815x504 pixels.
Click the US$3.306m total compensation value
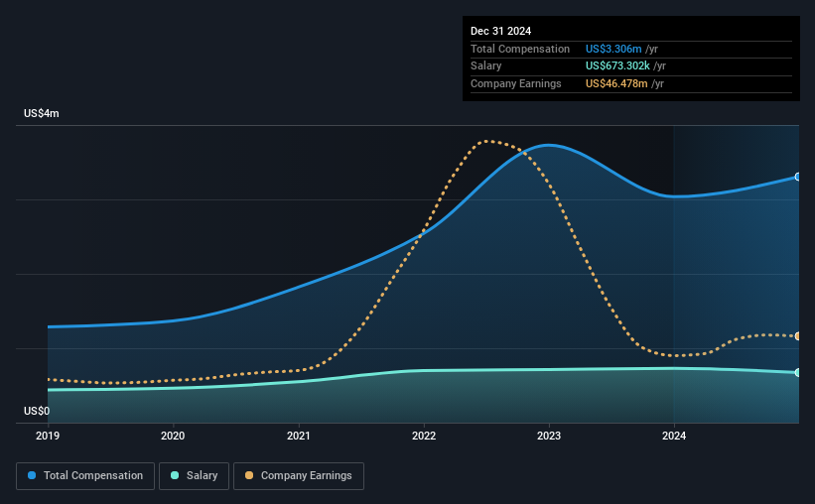pyautogui.click(x=613, y=49)
